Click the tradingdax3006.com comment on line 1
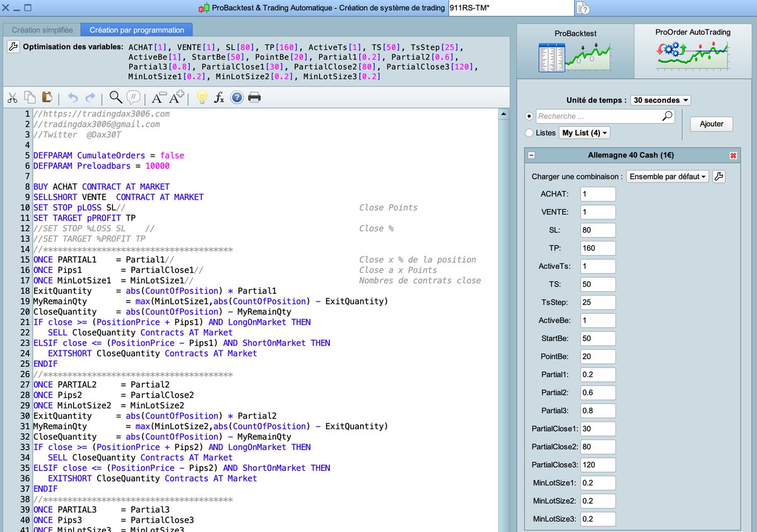This screenshot has width=757, height=532. pyautogui.click(x=101, y=113)
